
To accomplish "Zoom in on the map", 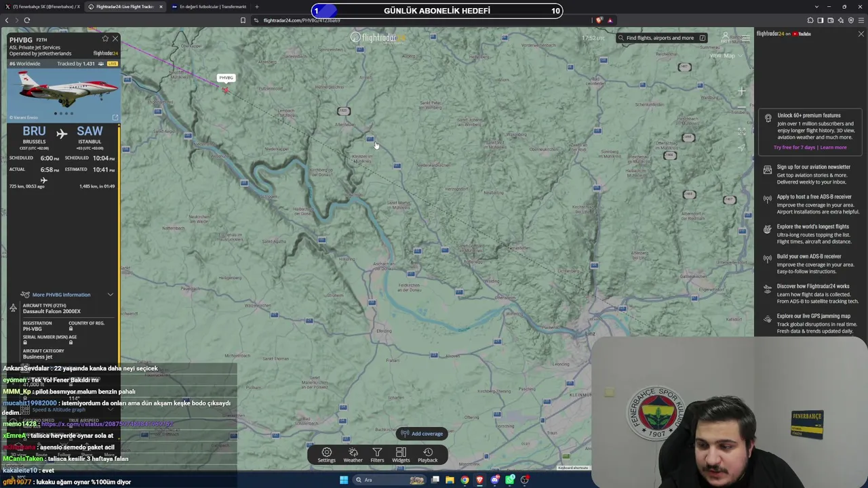I will 741,91.
